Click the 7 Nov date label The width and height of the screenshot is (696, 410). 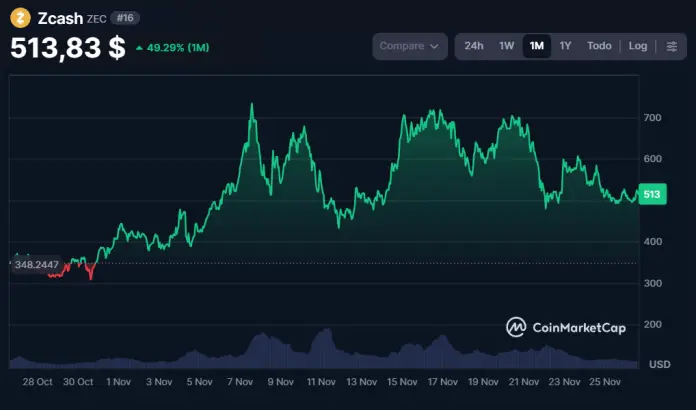[x=240, y=382]
